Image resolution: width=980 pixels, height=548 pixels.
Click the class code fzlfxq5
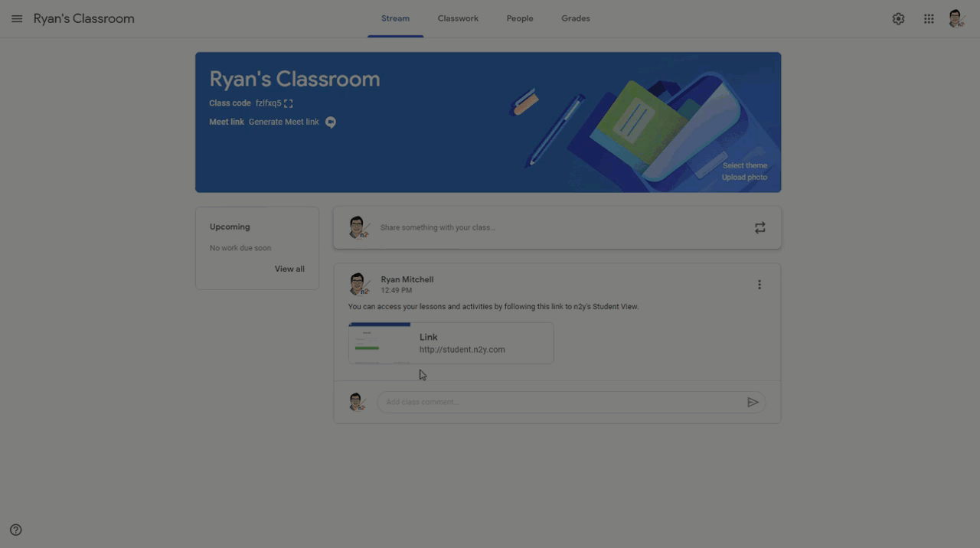268,103
